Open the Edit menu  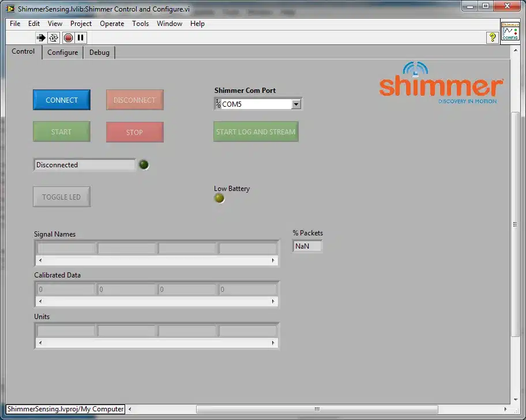tap(34, 24)
